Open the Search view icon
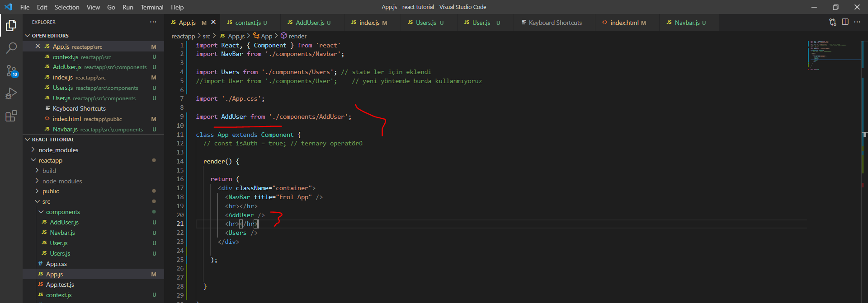 tap(11, 47)
